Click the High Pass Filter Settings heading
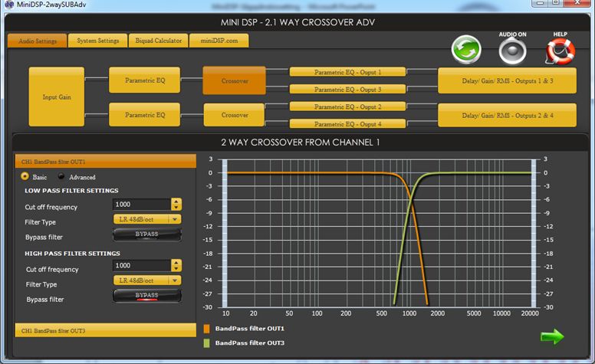 (72, 254)
